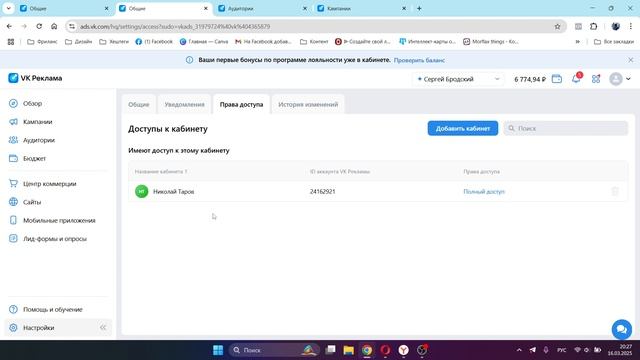This screenshot has width=640, height=360.
Task: Open the Все закладки folder
Action: click(x=614, y=42)
